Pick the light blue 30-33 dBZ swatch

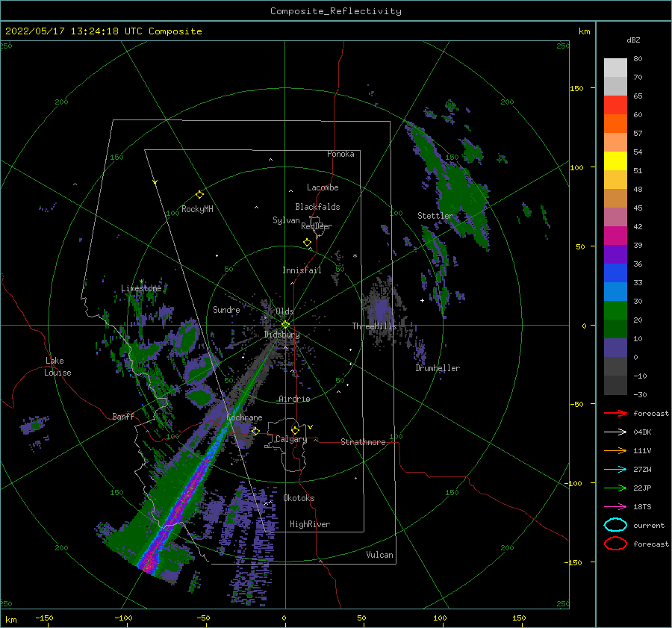[x=615, y=292]
